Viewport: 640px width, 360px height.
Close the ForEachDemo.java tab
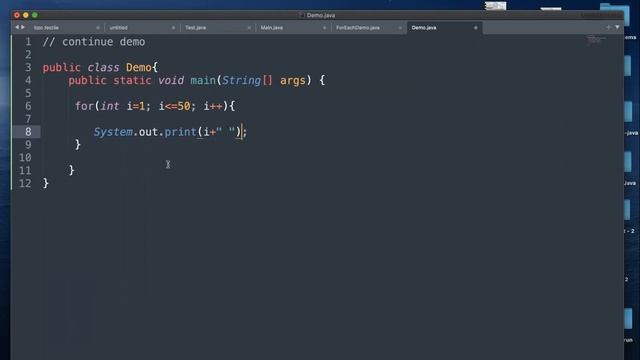(400, 28)
